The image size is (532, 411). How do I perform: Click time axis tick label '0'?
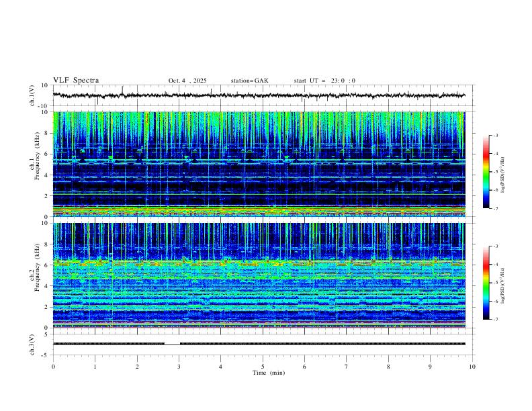pos(53,367)
